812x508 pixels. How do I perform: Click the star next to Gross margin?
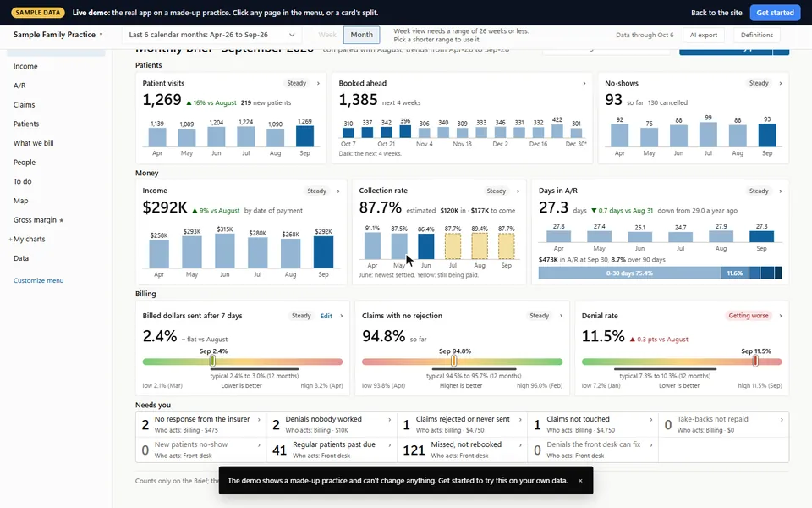point(61,220)
